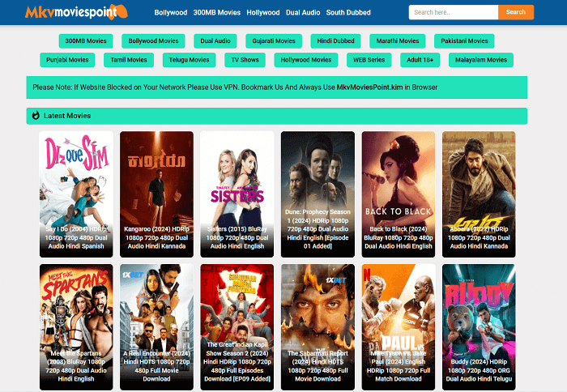The image size is (567, 392).
Task: Select Dual Audio in the top navigation
Action: 303,12
